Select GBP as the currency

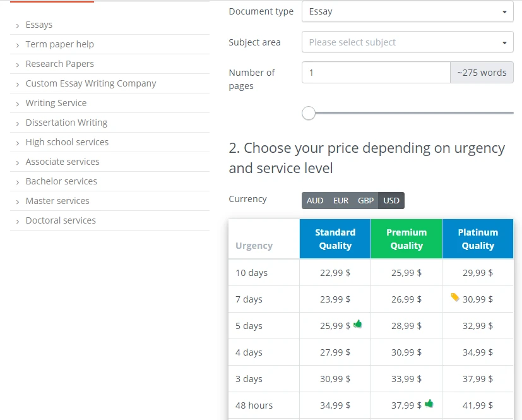366,200
